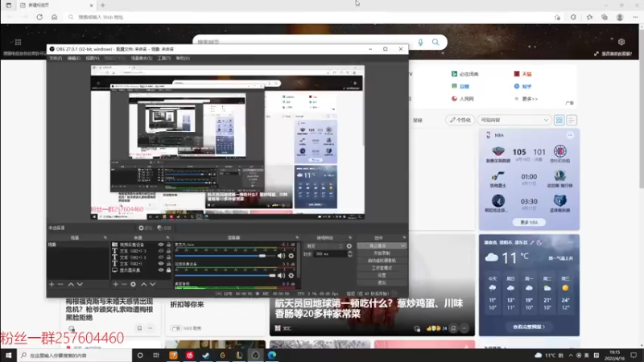Open Microsoft Edge from the taskbar
This screenshot has height=362, width=644.
(272, 355)
